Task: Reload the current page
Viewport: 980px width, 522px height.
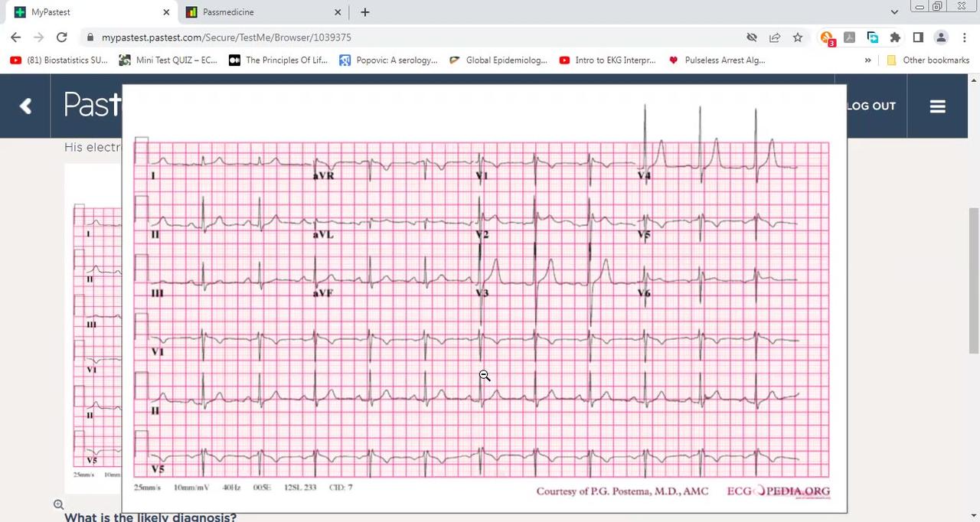Action: (x=61, y=37)
